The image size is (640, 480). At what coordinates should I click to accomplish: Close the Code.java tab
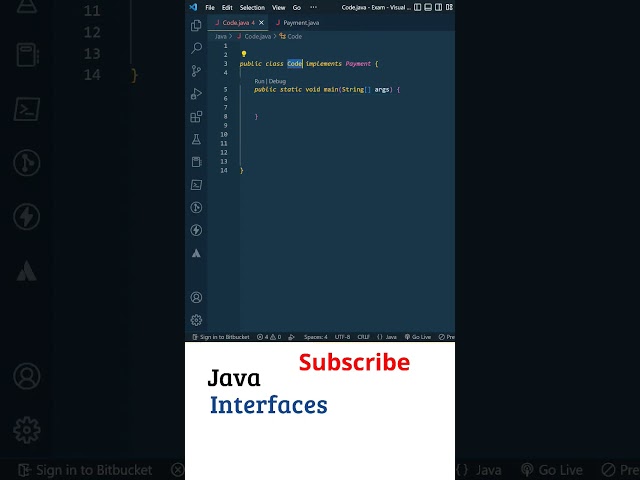262,23
